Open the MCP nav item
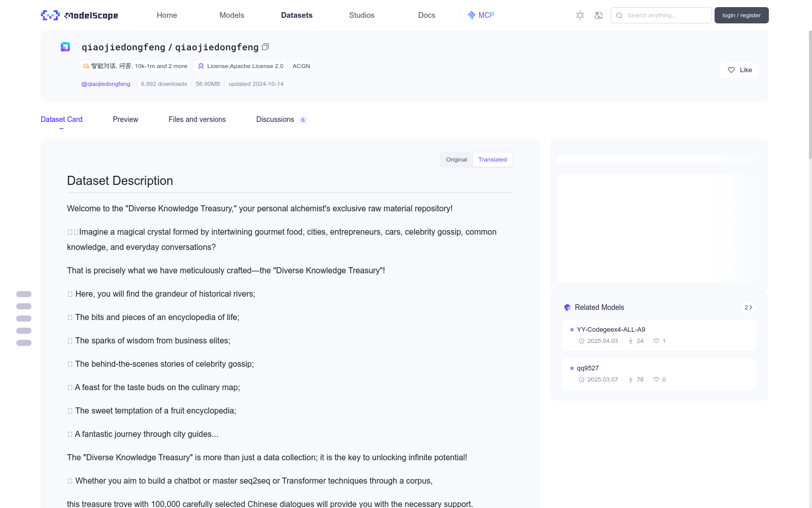 pyautogui.click(x=481, y=15)
